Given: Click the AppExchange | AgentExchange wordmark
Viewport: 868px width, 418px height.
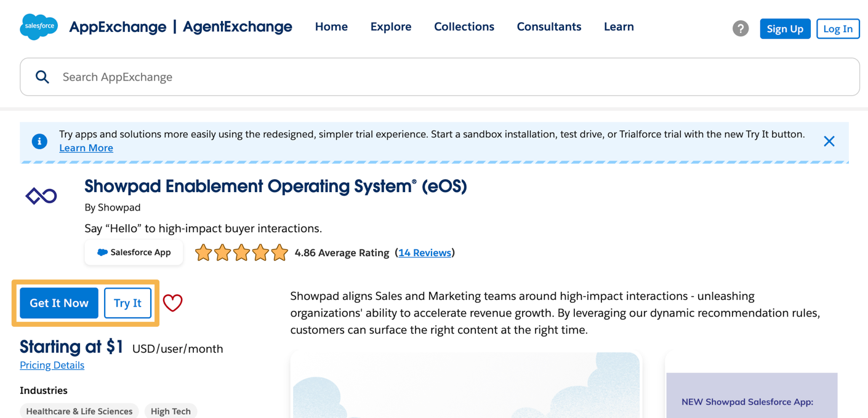Looking at the screenshot, I should [180, 26].
